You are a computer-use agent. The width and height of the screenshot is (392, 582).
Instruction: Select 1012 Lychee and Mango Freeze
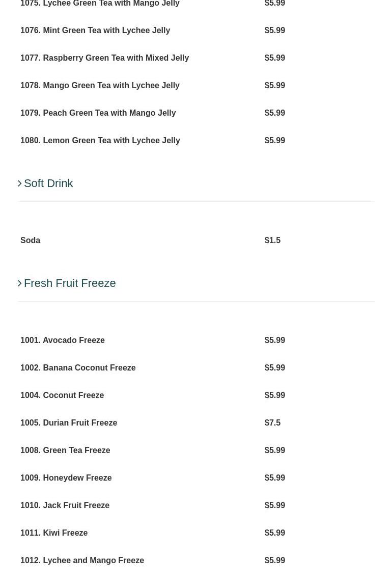coord(82,561)
